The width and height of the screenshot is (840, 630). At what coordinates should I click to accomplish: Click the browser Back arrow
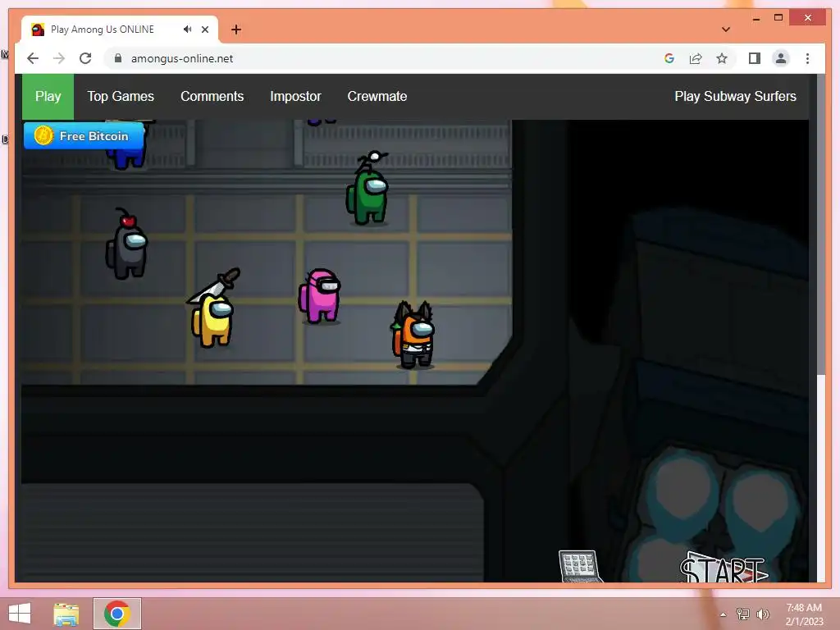click(x=33, y=58)
